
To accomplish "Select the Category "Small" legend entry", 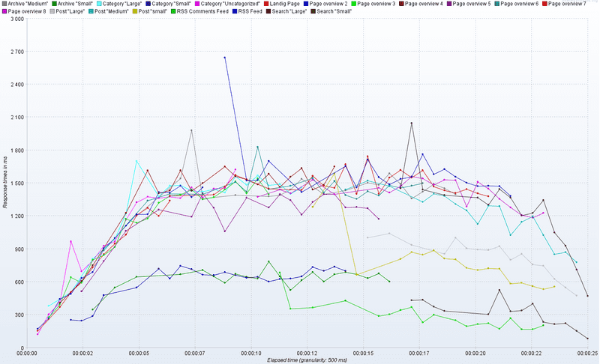I will pos(168,4).
